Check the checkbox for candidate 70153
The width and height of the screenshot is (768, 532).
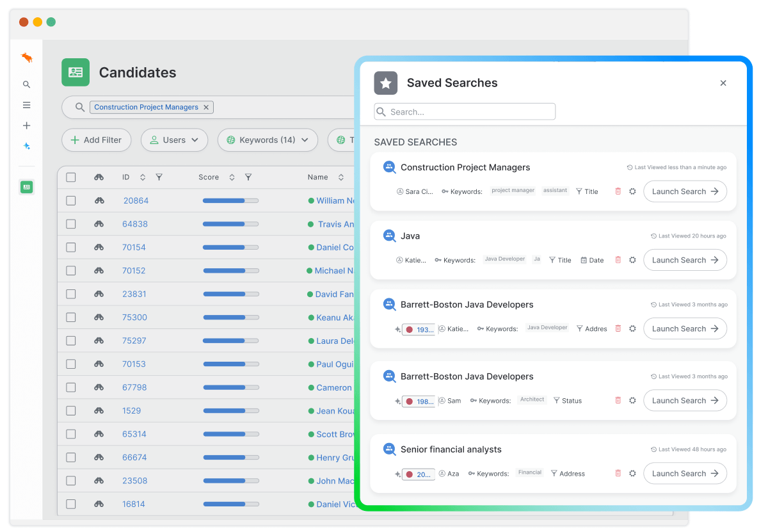click(71, 364)
